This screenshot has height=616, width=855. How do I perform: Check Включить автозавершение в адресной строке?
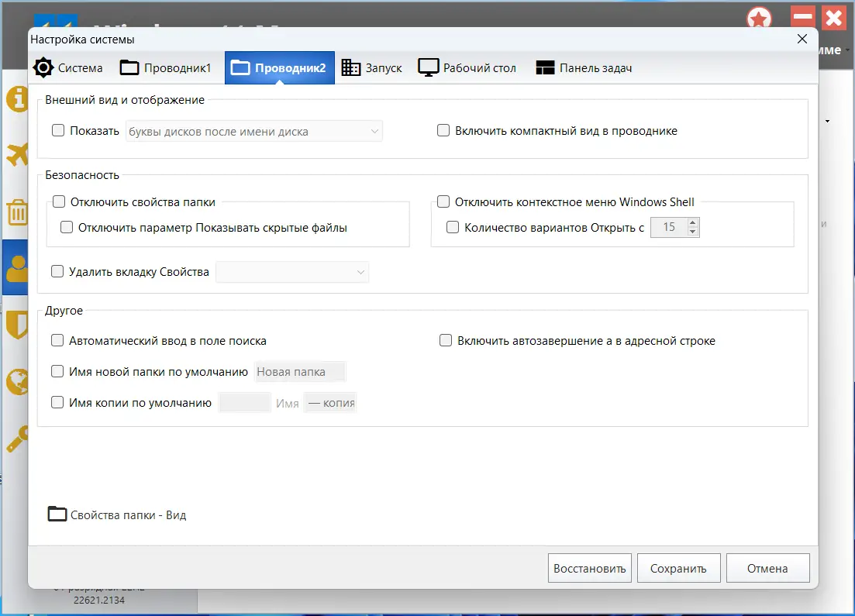click(446, 341)
